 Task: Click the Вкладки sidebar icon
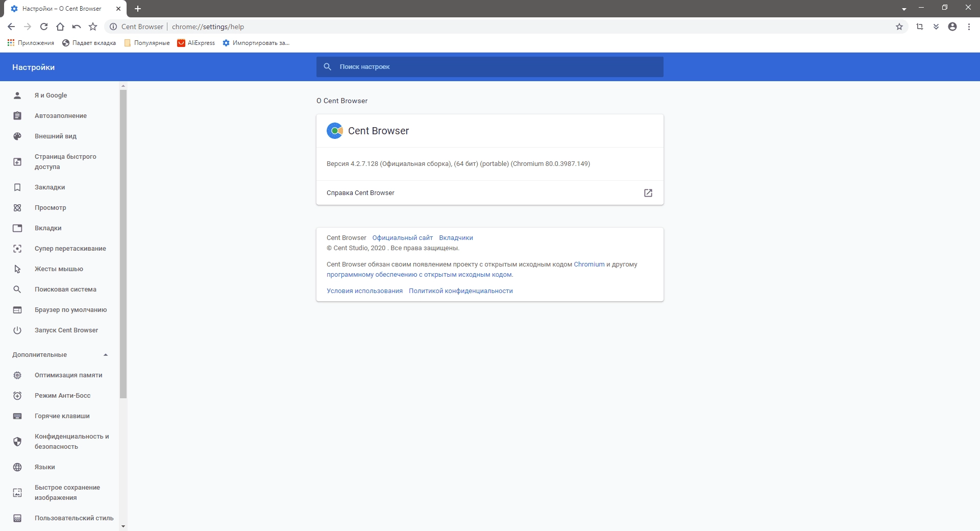(x=17, y=228)
